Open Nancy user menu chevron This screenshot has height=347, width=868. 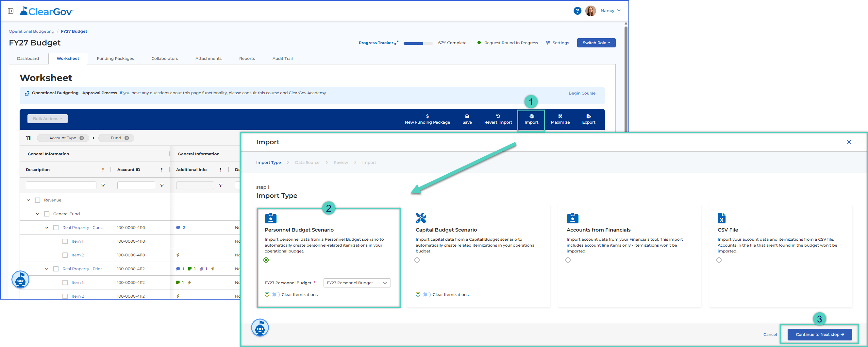tap(619, 10)
